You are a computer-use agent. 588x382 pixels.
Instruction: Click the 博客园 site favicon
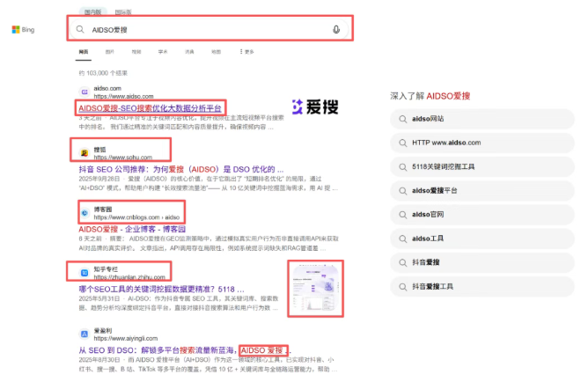pos(85,213)
